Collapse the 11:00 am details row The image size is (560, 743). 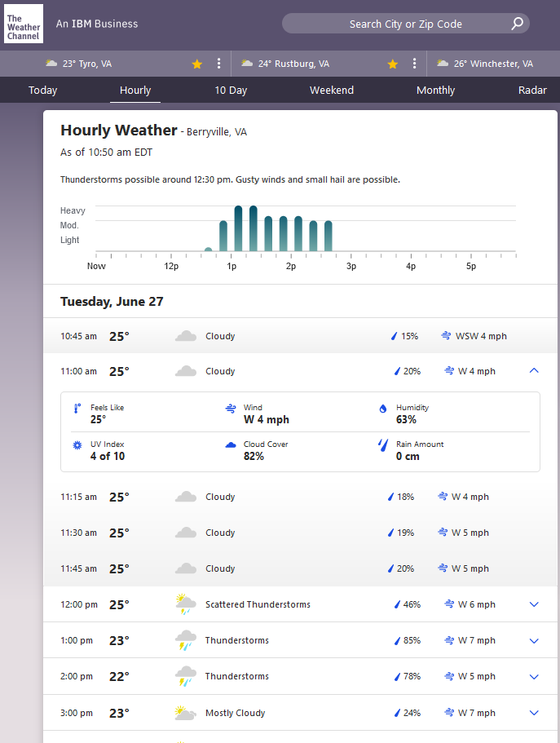coord(534,370)
